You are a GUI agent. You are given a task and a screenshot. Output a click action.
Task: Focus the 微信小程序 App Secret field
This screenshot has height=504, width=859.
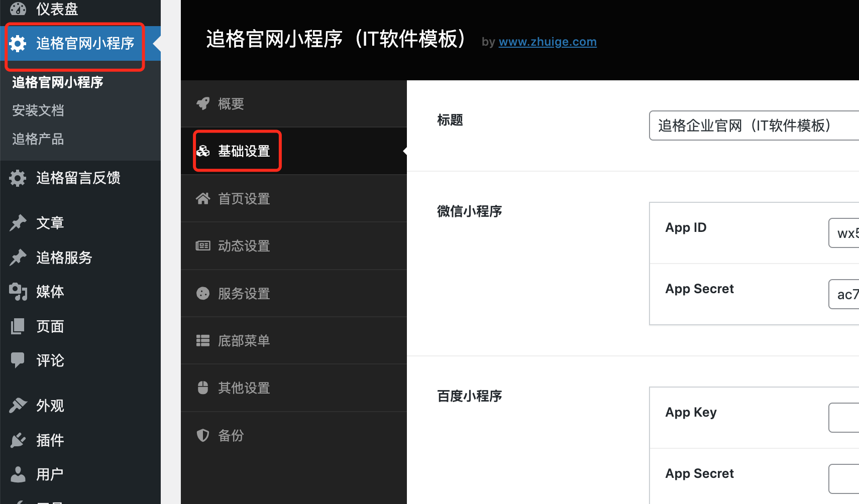coord(844,294)
